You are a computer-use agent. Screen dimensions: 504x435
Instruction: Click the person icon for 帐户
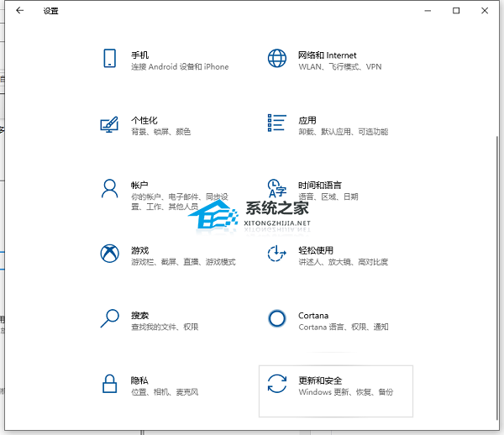109,188
